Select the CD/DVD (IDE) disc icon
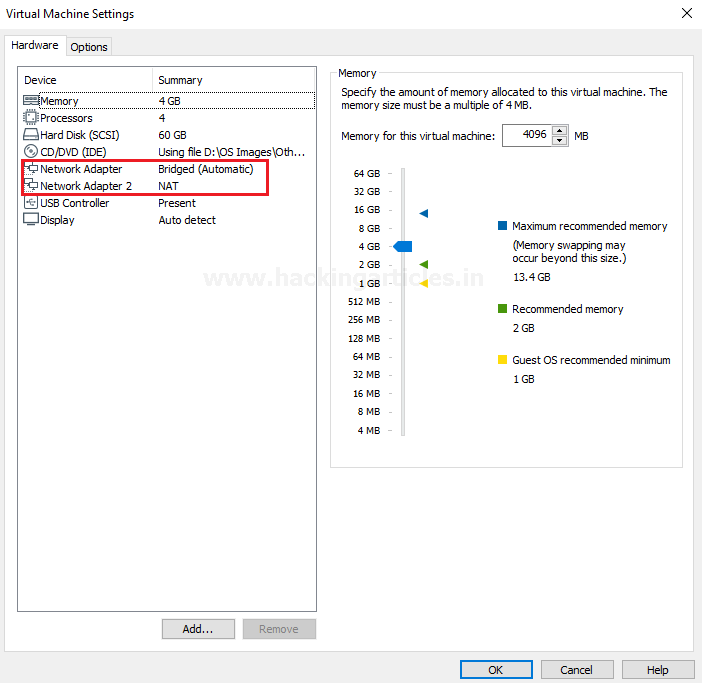 [31, 152]
